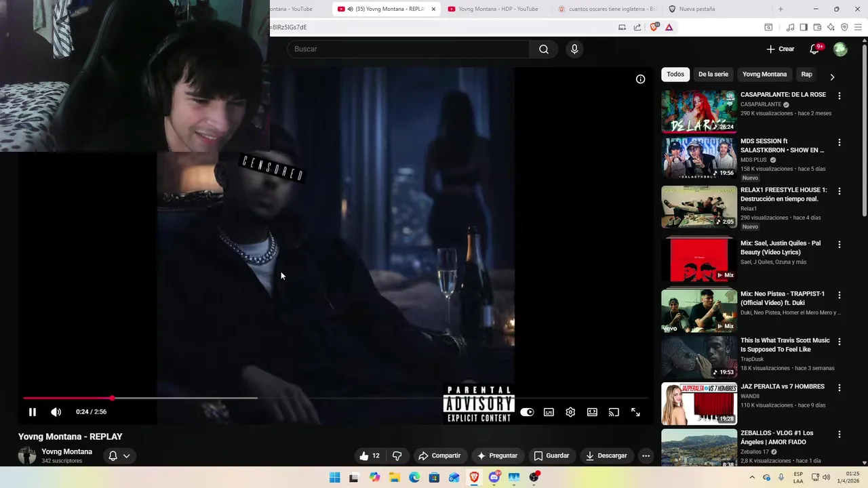Click the Yovng Montana channel avatar

[27, 455]
